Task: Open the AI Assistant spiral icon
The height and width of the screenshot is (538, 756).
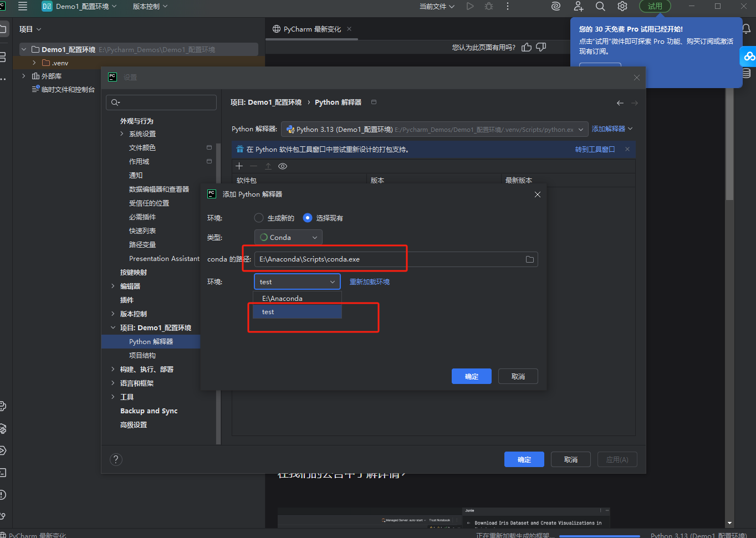Action: pyautogui.click(x=556, y=6)
